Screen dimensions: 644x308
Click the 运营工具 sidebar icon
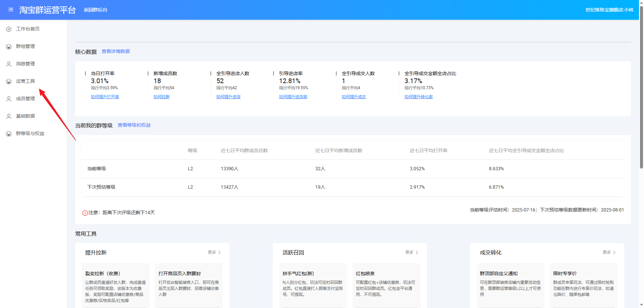click(x=9, y=81)
